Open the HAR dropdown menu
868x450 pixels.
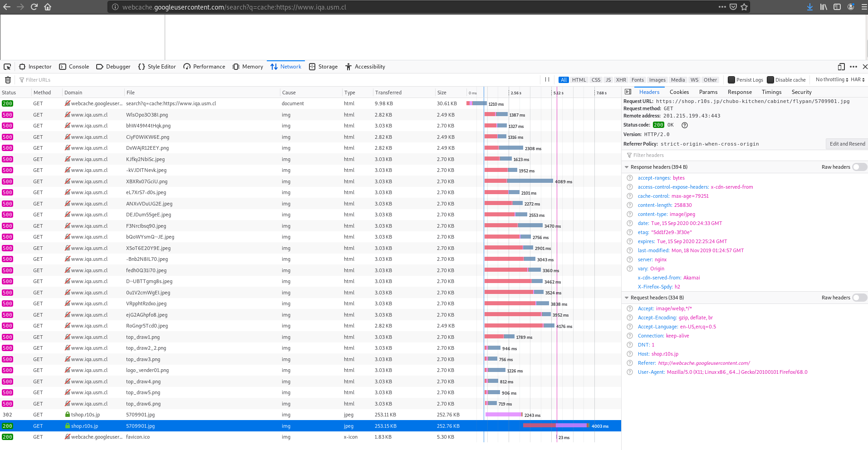click(x=857, y=80)
